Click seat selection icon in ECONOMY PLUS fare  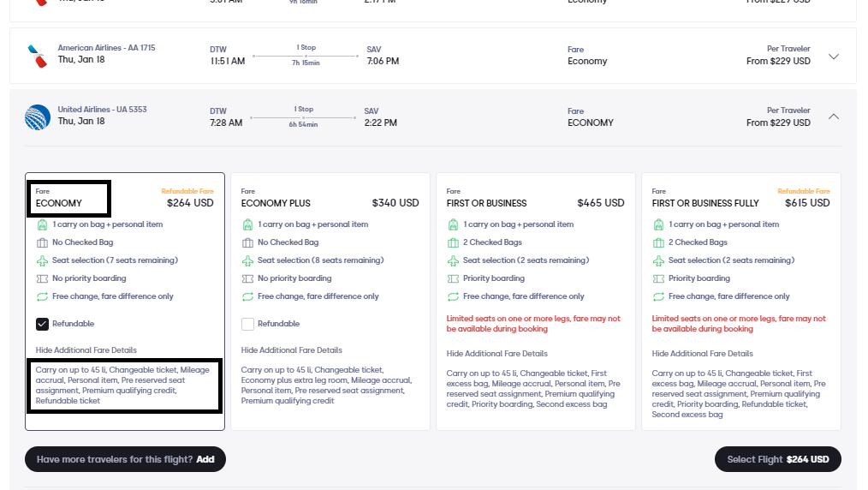pos(247,260)
